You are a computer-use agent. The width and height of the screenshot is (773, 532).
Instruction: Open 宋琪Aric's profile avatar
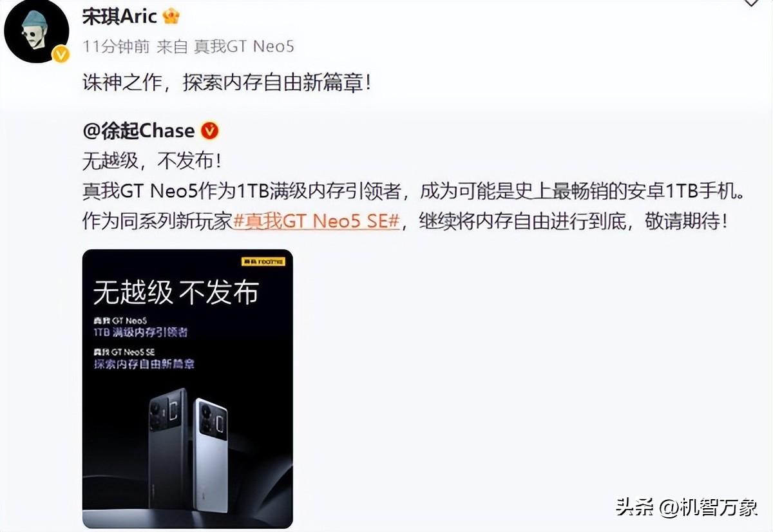click(x=36, y=32)
